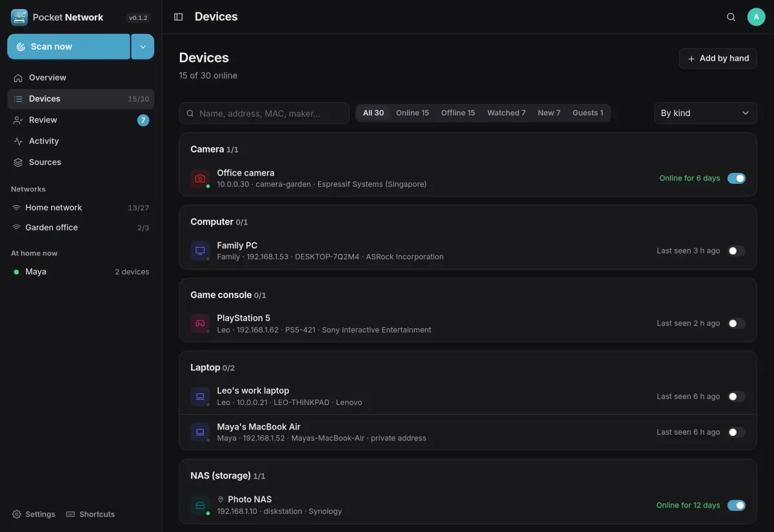Enable the PlayStation 5 toggle
The width and height of the screenshot is (774, 532).
click(737, 324)
